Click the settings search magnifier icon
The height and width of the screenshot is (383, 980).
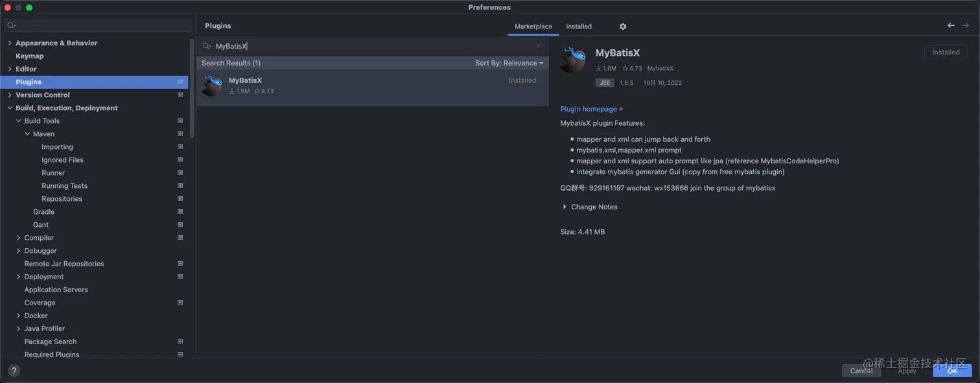[12, 25]
